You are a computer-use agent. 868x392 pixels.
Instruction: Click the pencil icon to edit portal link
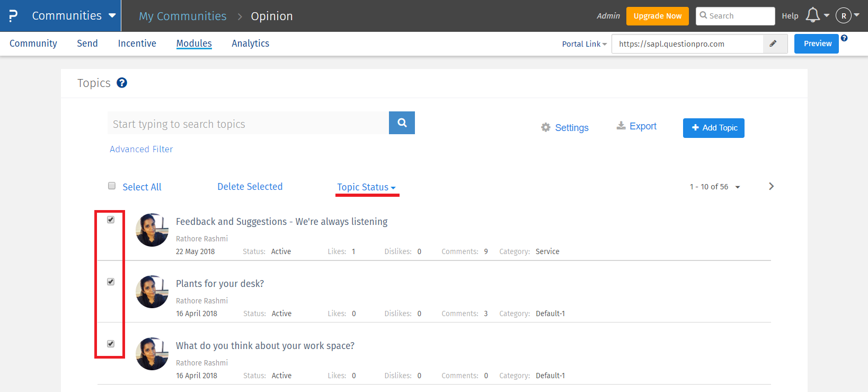tap(773, 44)
